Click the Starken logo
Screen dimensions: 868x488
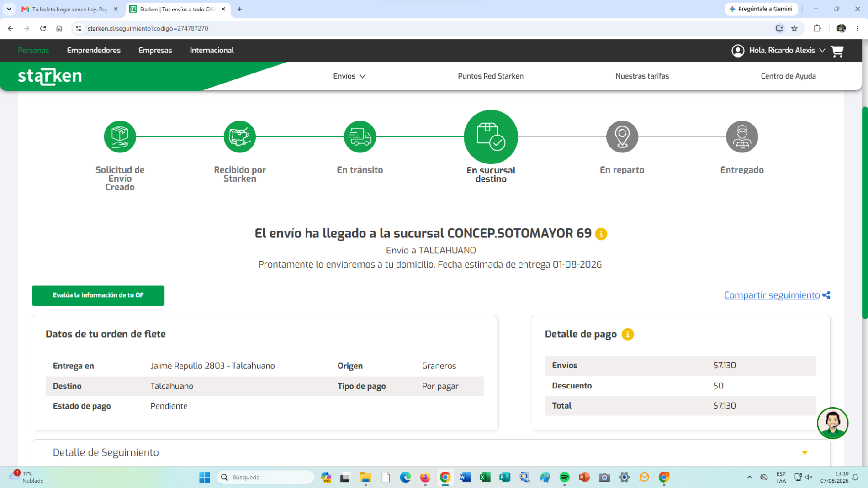point(50,76)
